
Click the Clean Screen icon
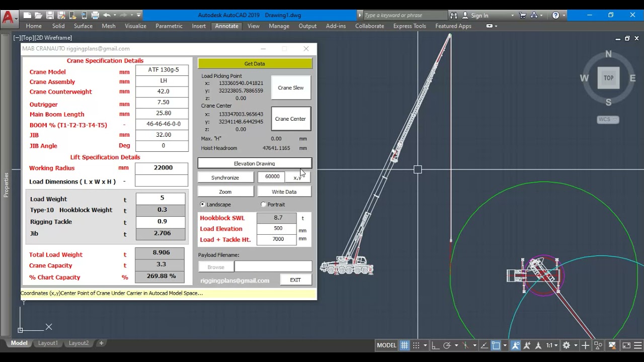(x=626, y=345)
